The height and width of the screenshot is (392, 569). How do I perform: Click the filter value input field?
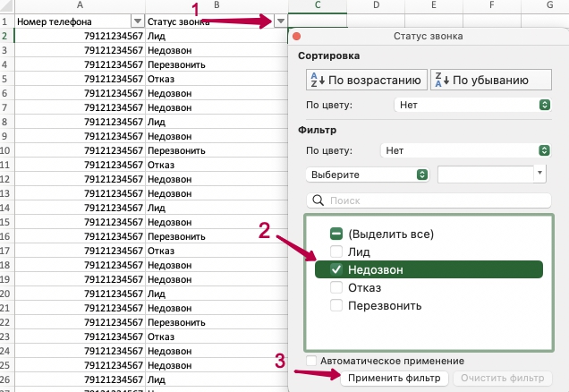click(486, 175)
